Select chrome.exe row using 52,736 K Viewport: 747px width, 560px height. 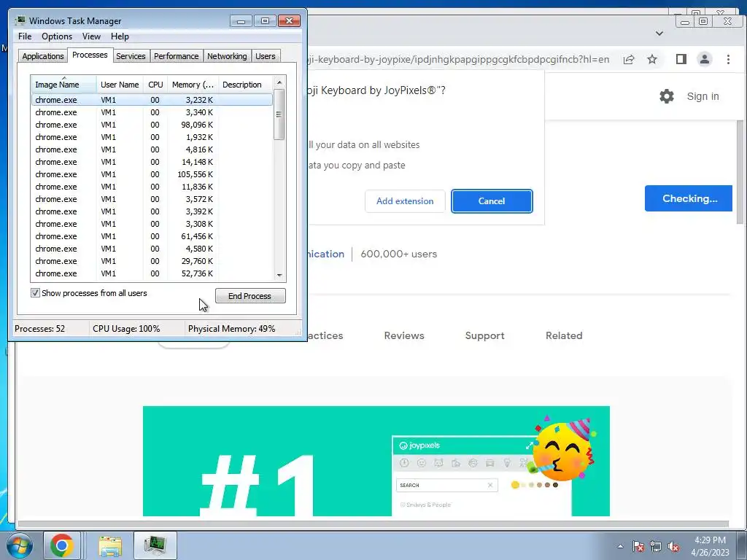[152, 273]
